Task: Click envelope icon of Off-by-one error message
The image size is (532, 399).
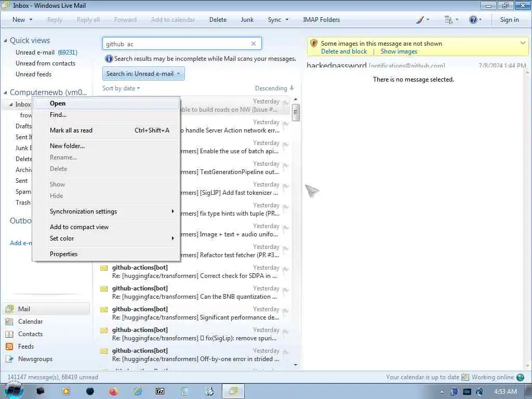Action: [x=104, y=351]
